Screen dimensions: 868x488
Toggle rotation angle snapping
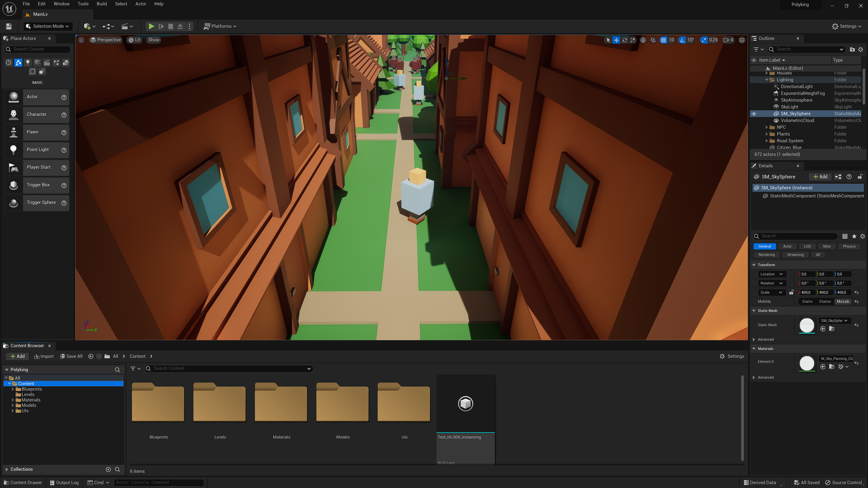[x=682, y=40]
